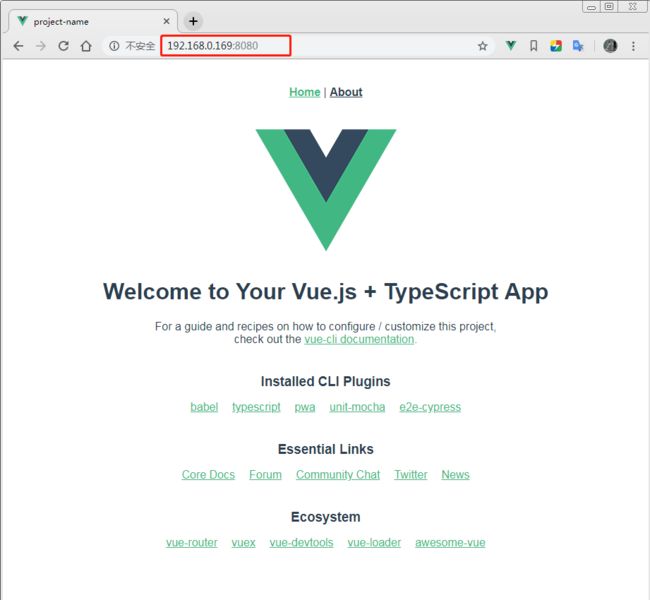Close the project-name tab
Viewport: 650px width, 600px height.
tap(166, 21)
